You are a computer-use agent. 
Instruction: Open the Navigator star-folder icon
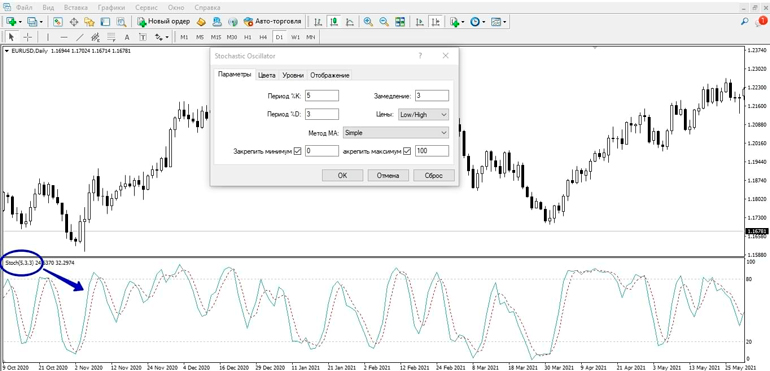(x=89, y=22)
